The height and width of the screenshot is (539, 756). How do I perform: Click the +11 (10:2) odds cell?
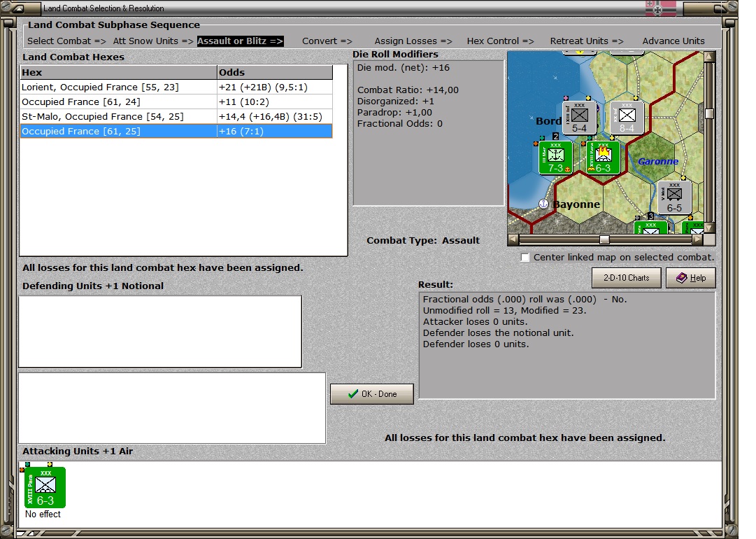[274, 101]
